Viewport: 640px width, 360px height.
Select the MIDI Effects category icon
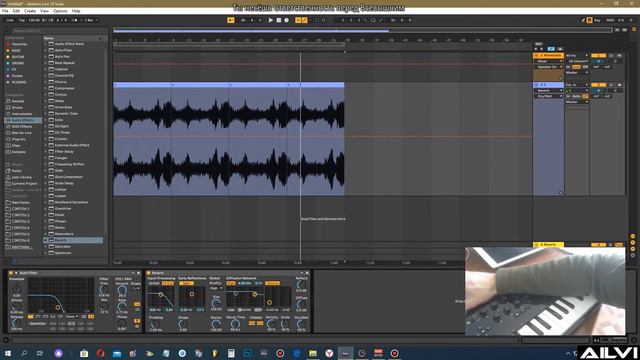[x=8, y=127]
